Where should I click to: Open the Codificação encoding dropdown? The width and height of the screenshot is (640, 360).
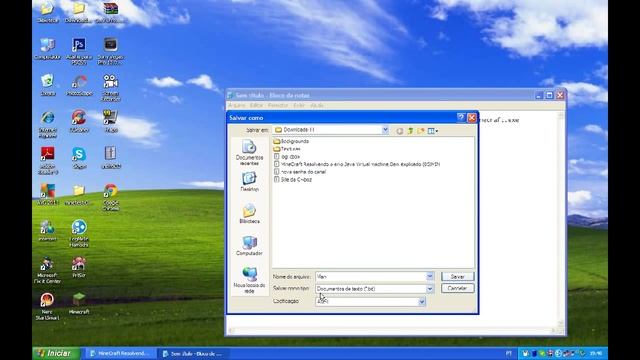(422, 301)
